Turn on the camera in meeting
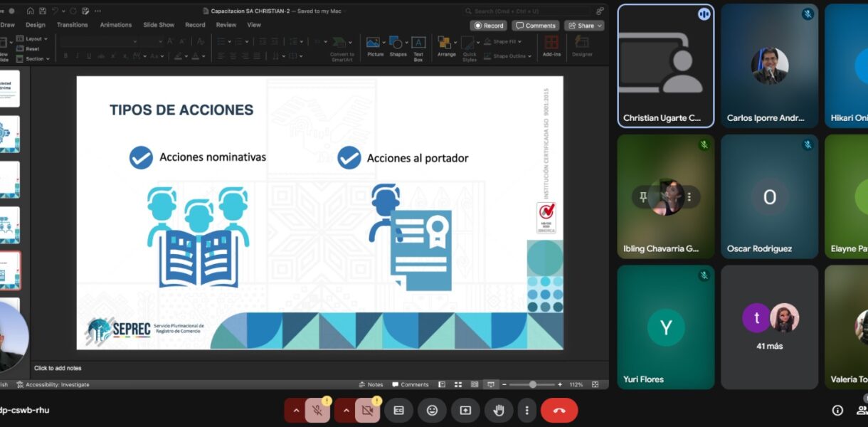 (368, 411)
